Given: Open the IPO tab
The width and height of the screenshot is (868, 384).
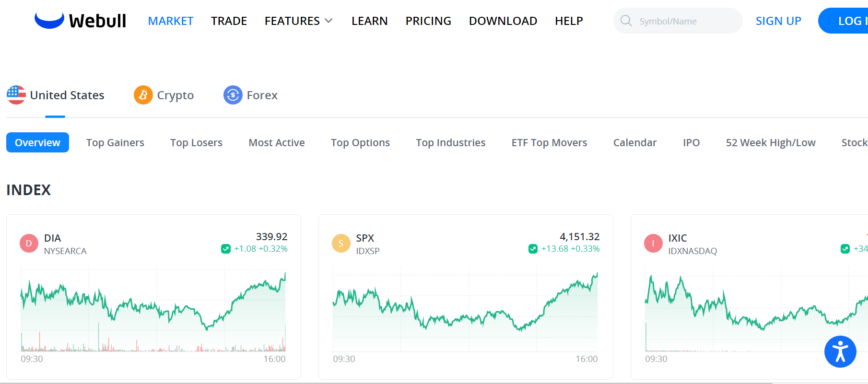Looking at the screenshot, I should tap(691, 142).
